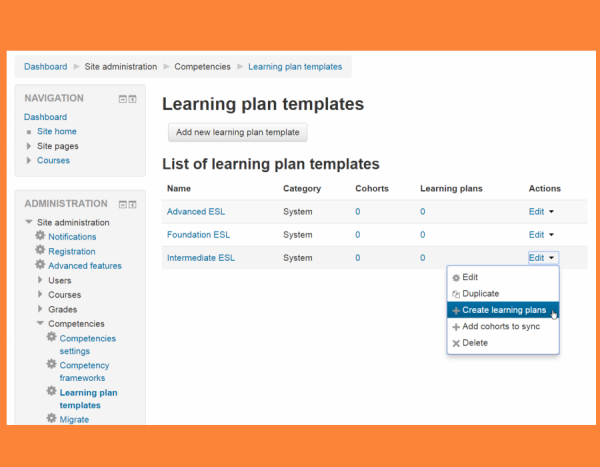Screen dimensions: 600x467
Task: Click the Duplicate icon in the actions menu
Action: click(x=456, y=294)
